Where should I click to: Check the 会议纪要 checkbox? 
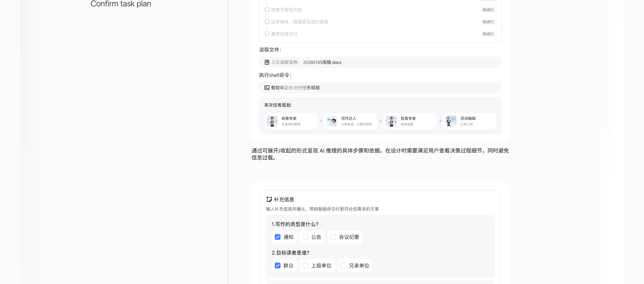tap(333, 237)
